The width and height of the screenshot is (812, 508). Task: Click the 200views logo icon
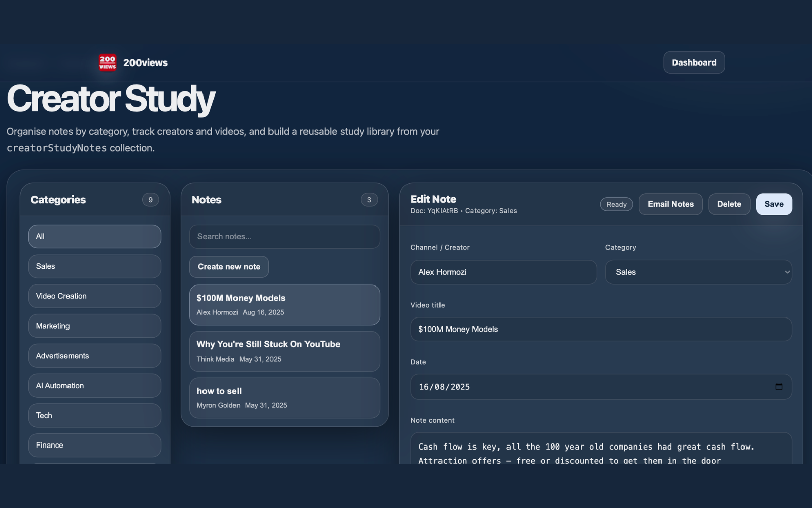click(x=107, y=62)
